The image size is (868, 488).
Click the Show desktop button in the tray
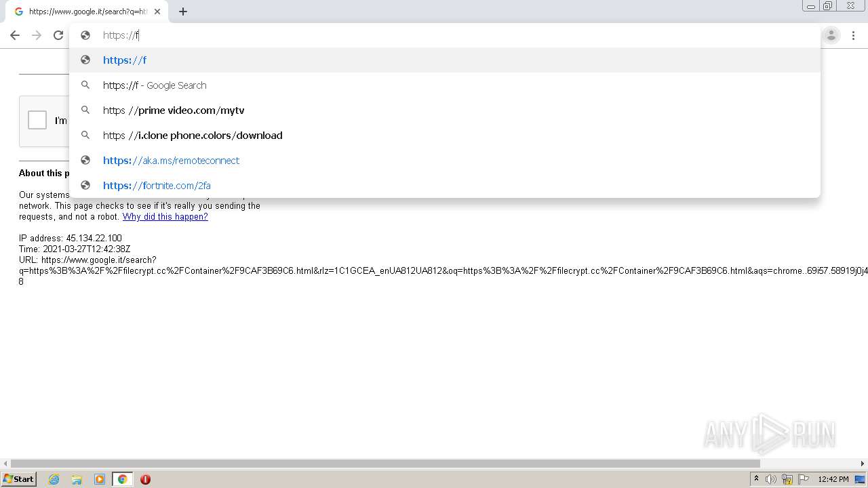861,479
